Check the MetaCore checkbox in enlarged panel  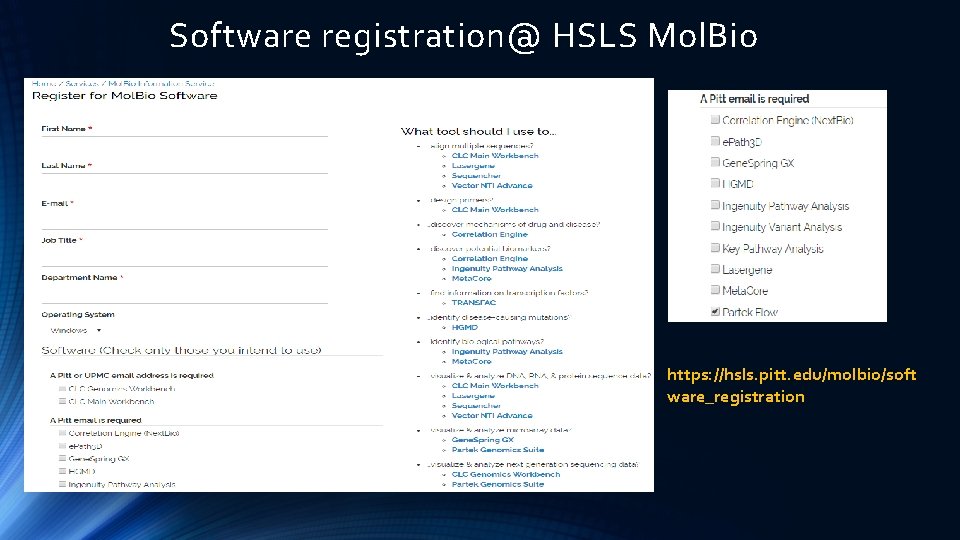pyautogui.click(x=715, y=290)
